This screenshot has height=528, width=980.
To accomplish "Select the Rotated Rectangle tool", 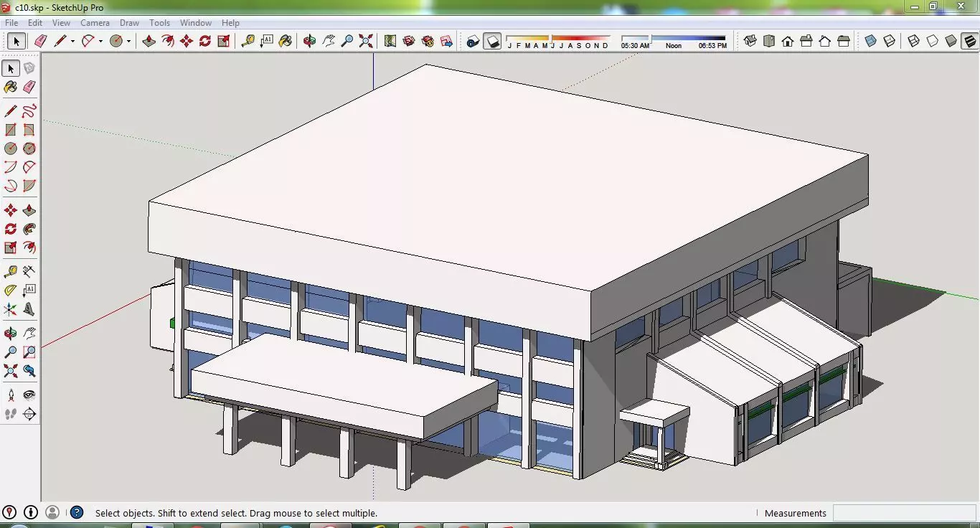I will click(x=29, y=130).
